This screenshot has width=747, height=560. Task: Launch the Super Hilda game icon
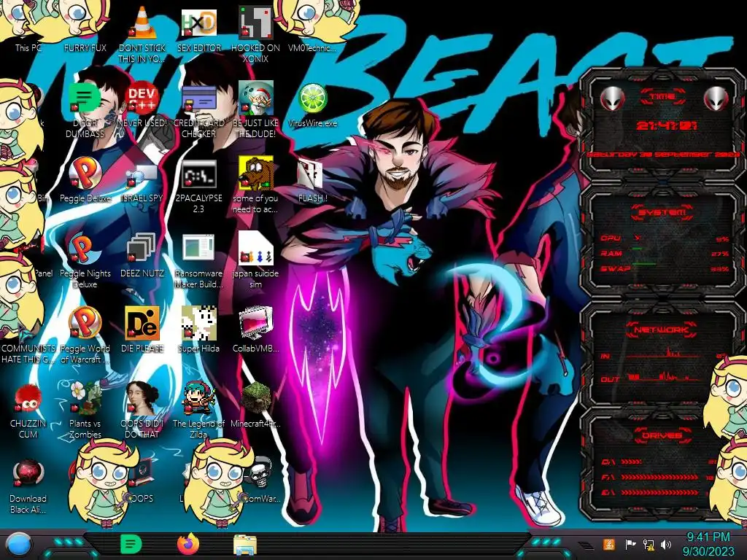198,323
